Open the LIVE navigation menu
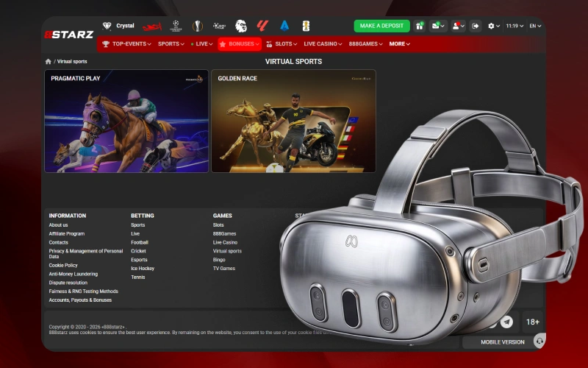 tap(201, 44)
